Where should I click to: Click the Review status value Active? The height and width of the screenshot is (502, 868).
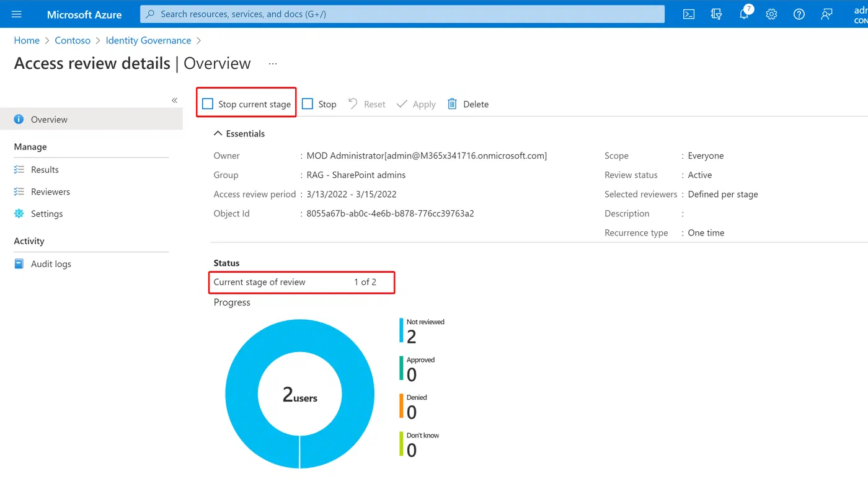[700, 175]
